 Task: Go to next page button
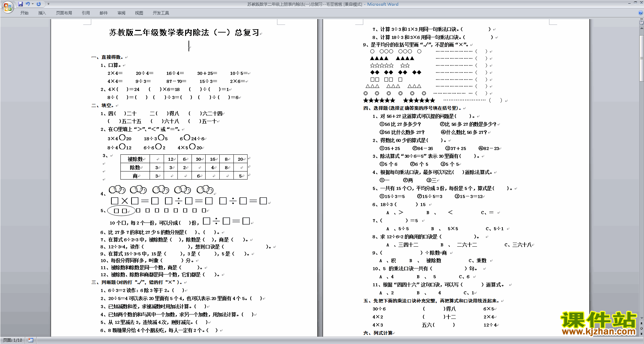(x=641, y=334)
